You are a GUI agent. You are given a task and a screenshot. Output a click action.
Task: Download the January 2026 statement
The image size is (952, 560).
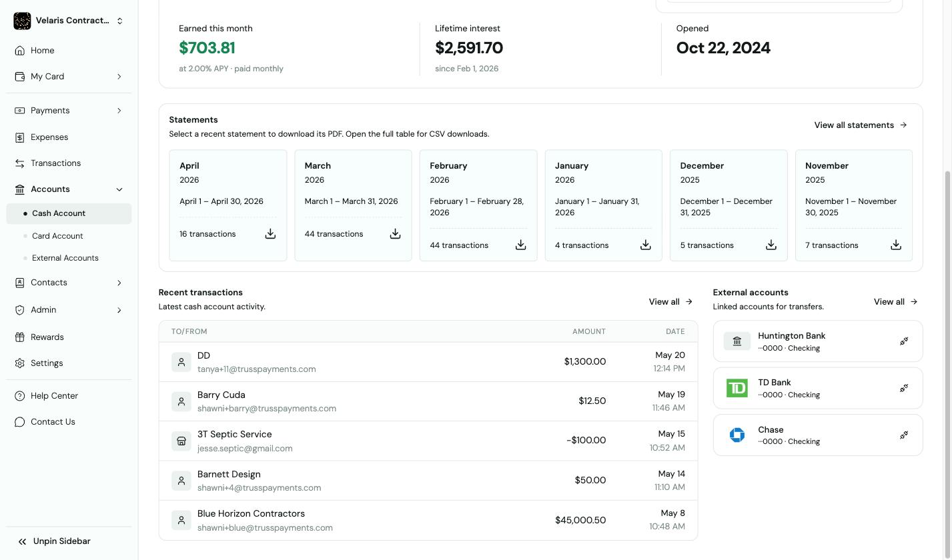pos(645,245)
